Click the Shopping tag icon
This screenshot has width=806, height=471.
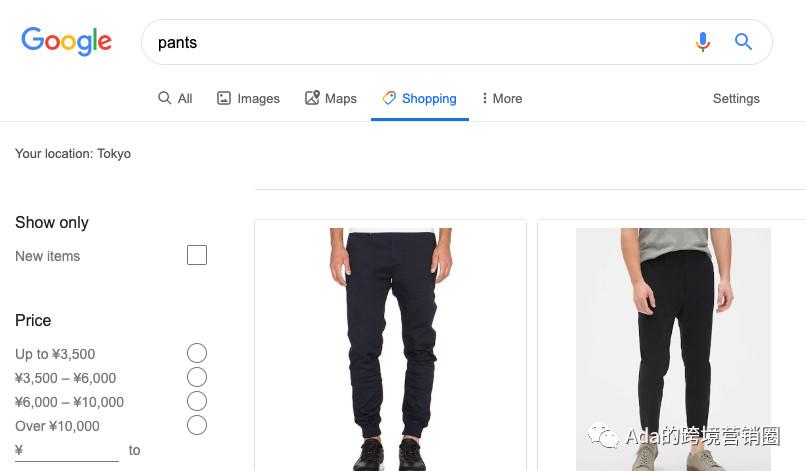(389, 98)
